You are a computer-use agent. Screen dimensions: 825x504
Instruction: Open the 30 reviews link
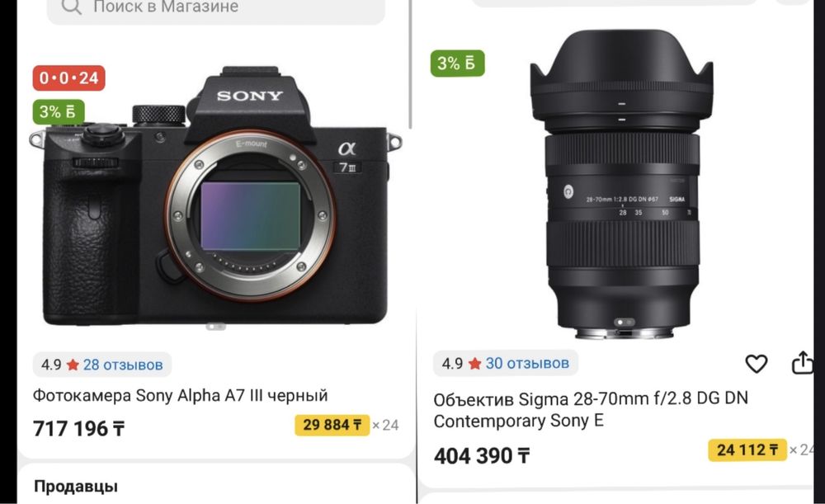pos(527,363)
